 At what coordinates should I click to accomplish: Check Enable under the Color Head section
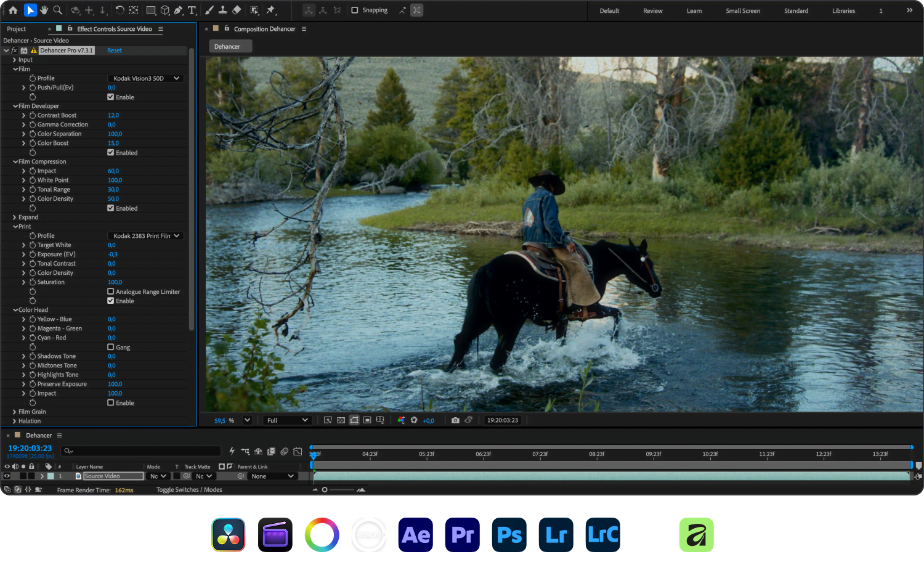pyautogui.click(x=111, y=402)
